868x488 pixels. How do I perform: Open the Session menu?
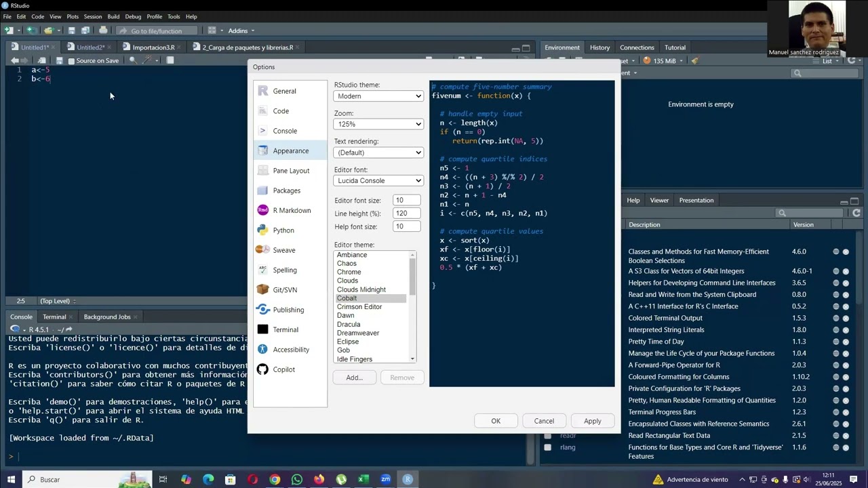93,16
